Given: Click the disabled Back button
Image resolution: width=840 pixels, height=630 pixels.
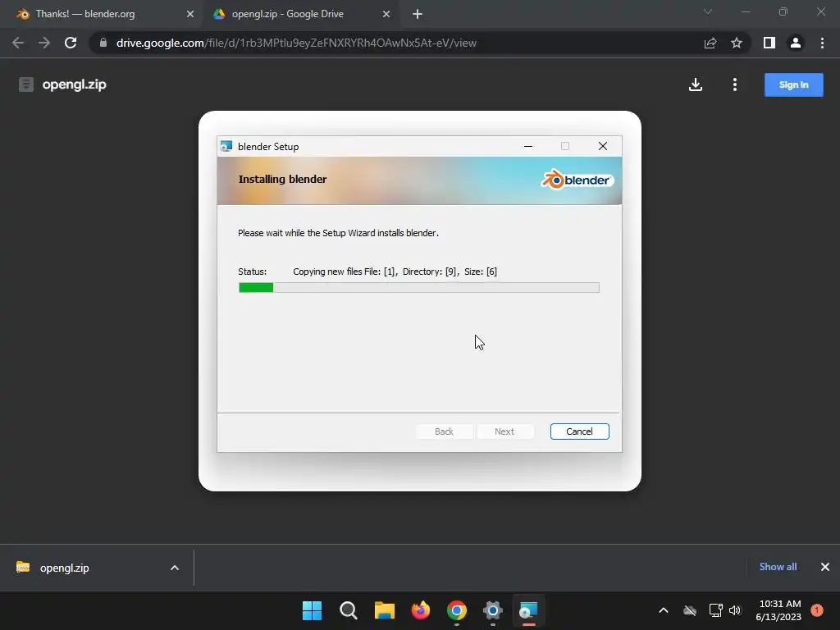Looking at the screenshot, I should [444, 431].
